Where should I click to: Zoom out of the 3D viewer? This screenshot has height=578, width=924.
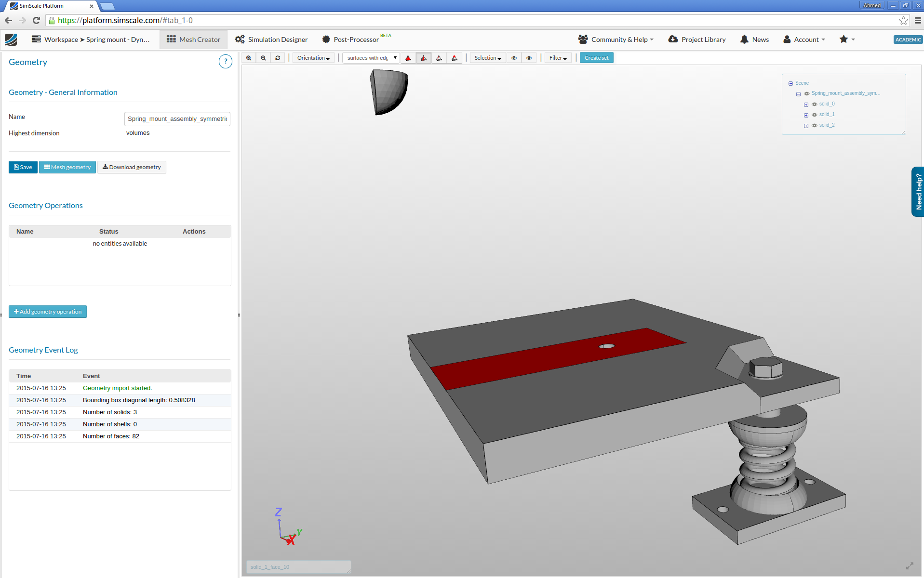263,58
